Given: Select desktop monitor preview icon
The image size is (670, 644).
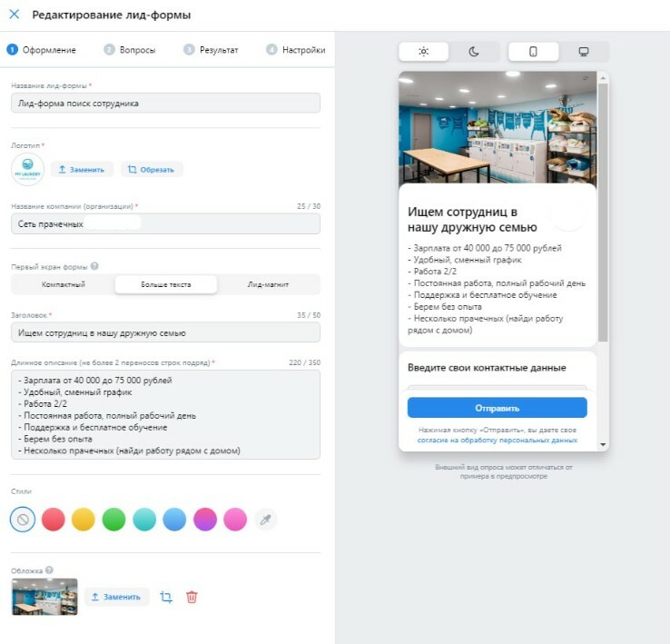Looking at the screenshot, I should 584,52.
